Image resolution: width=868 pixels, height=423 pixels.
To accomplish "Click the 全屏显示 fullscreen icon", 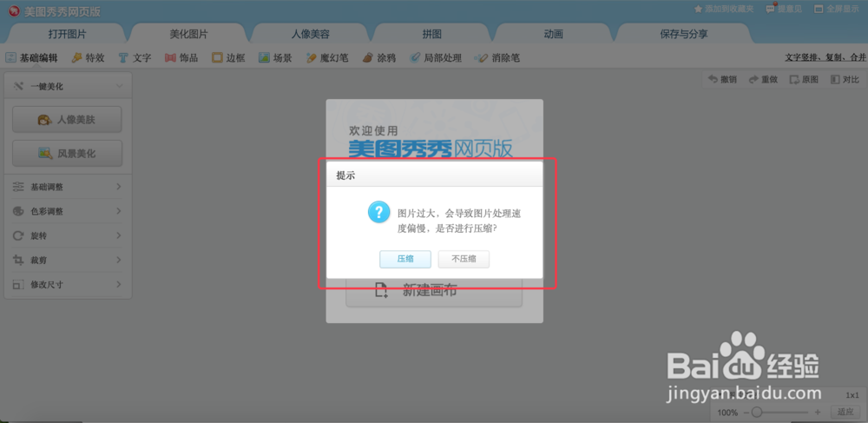I will [x=819, y=9].
